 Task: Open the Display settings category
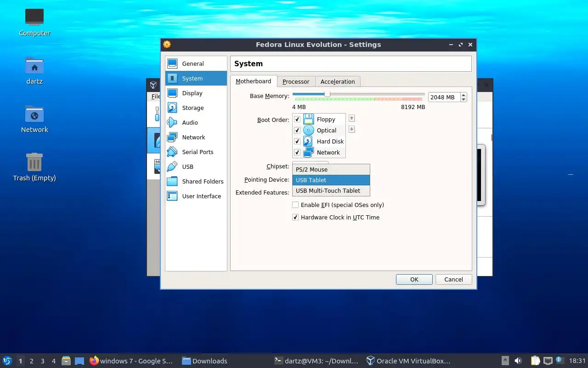pos(196,93)
